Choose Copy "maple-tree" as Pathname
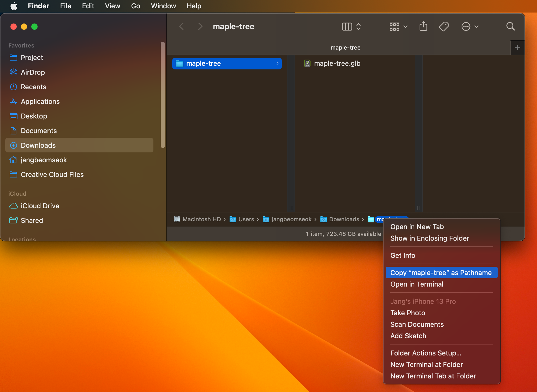This screenshot has width=537, height=392. (x=441, y=273)
